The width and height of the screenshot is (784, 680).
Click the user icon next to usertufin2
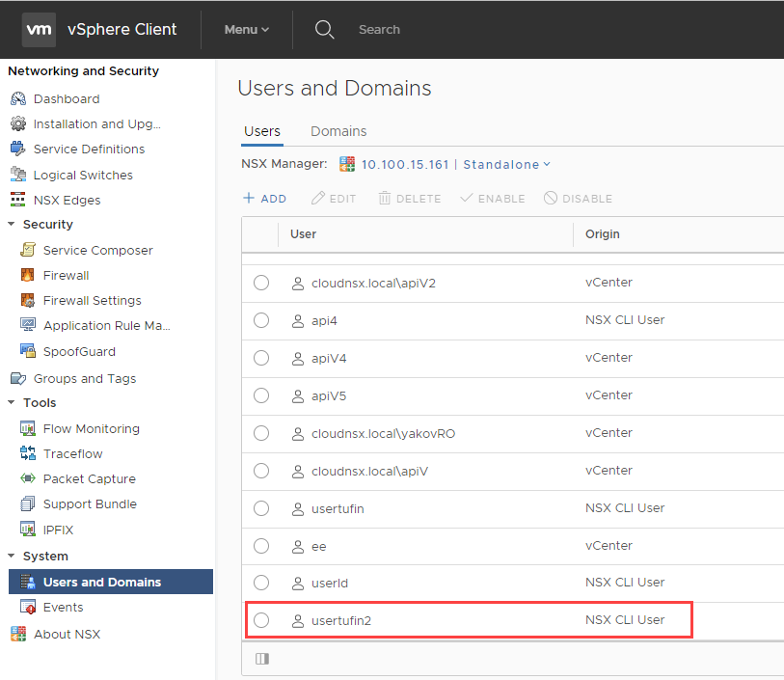click(x=298, y=621)
